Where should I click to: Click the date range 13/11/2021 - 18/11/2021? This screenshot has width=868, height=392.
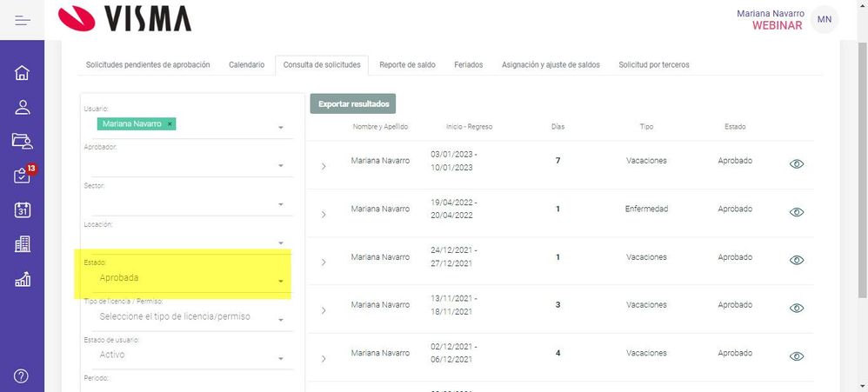pos(454,304)
